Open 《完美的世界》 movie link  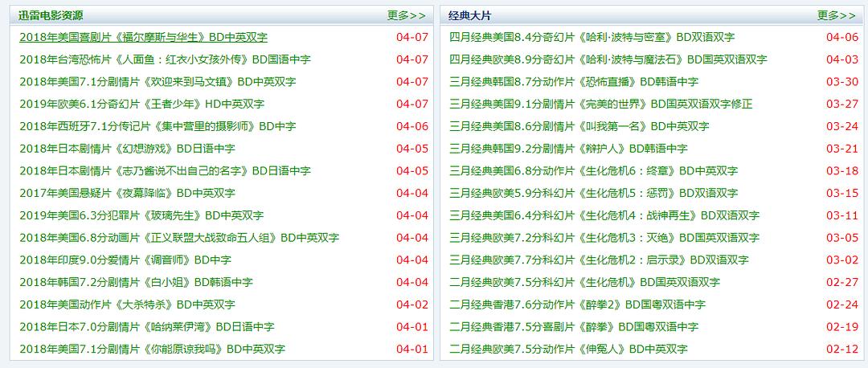pyautogui.click(x=601, y=104)
